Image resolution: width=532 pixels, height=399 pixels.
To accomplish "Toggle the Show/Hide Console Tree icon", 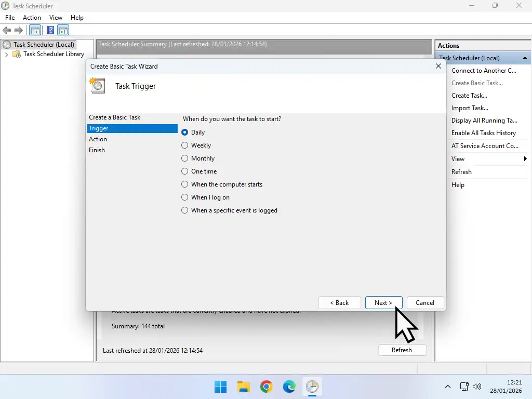I will [35, 30].
